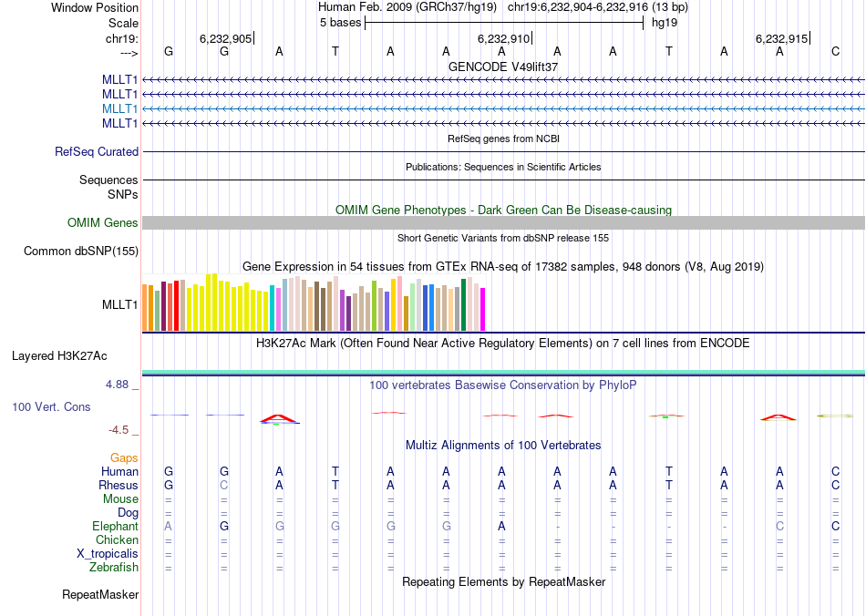Click the 100 Vert. Cons label

(51, 406)
